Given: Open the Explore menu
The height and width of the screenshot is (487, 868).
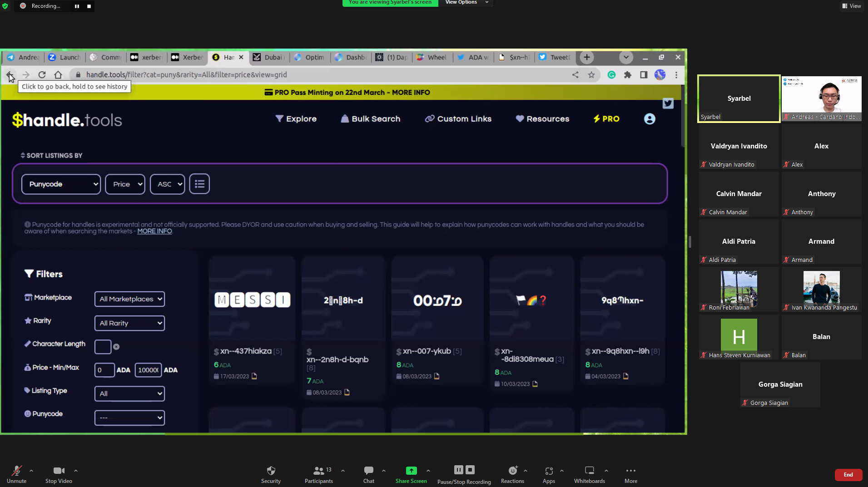Looking at the screenshot, I should click(296, 119).
